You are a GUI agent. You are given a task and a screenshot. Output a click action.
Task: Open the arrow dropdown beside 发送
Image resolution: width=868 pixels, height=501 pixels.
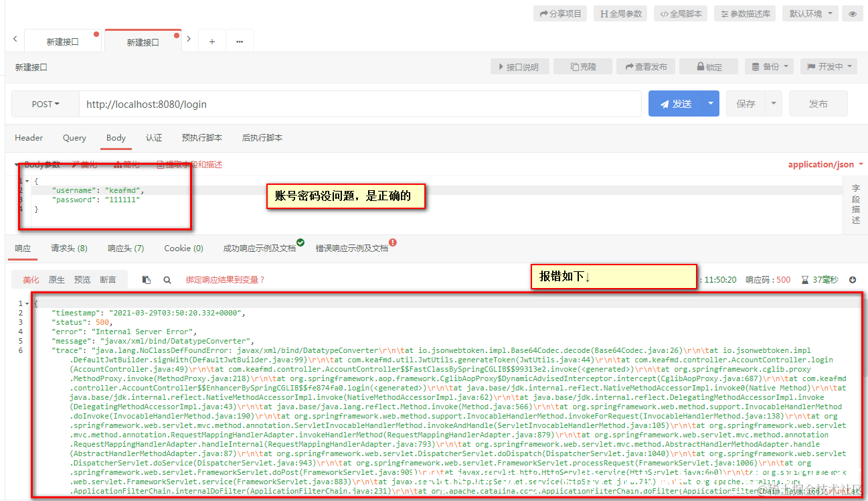[x=711, y=104]
